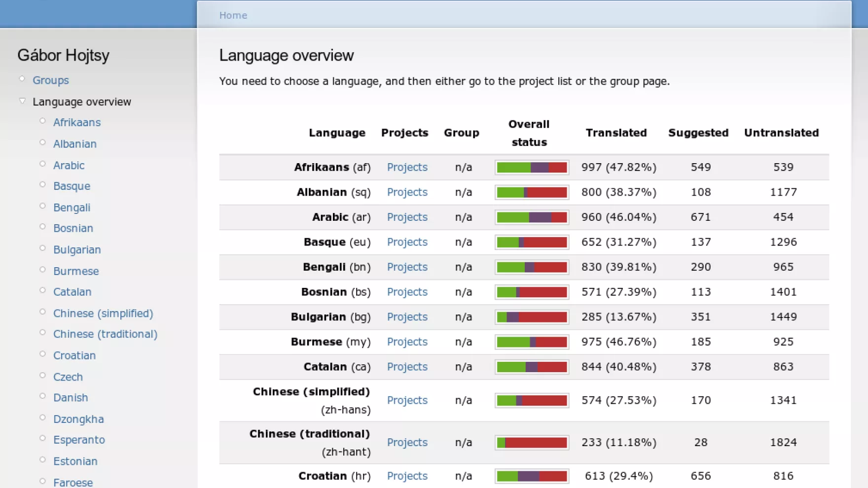Screen dimensions: 868x488
Task: Select Dzongkha in the sidebar
Action: [79, 419]
